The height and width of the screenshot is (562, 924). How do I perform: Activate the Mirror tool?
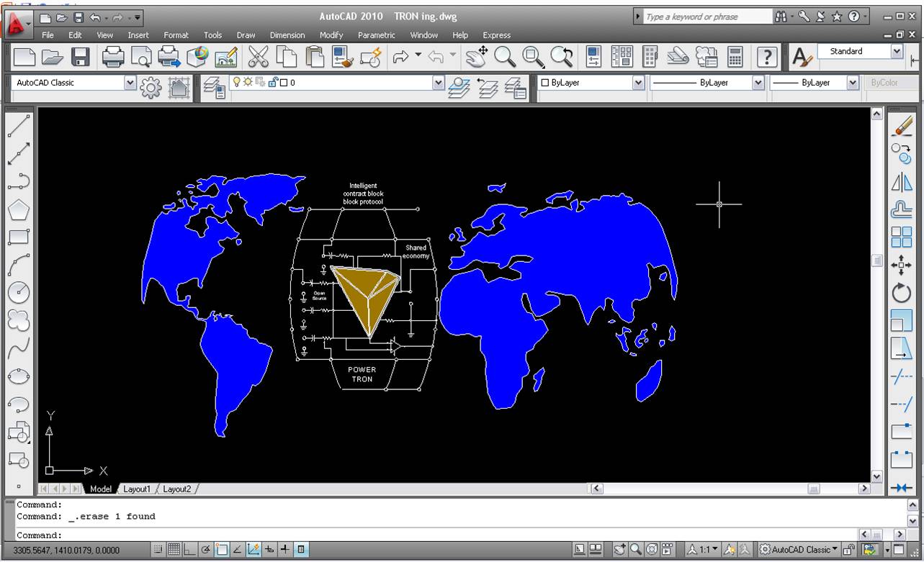[902, 181]
